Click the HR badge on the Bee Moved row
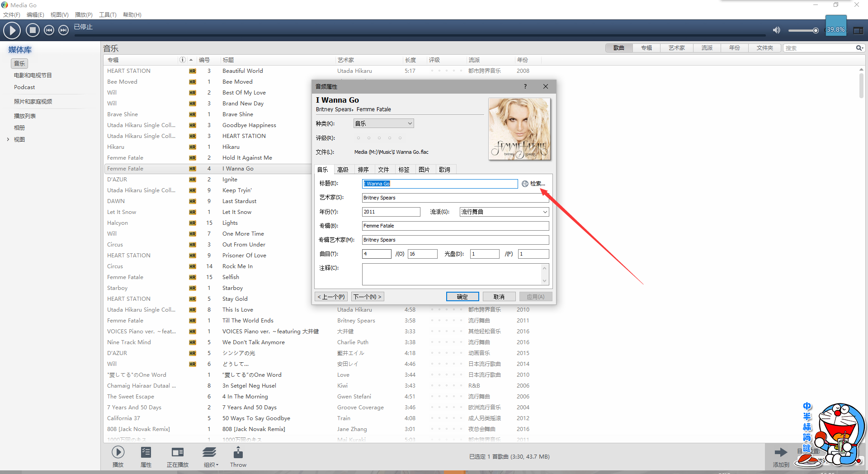Image resolution: width=868 pixels, height=474 pixels. click(x=193, y=82)
